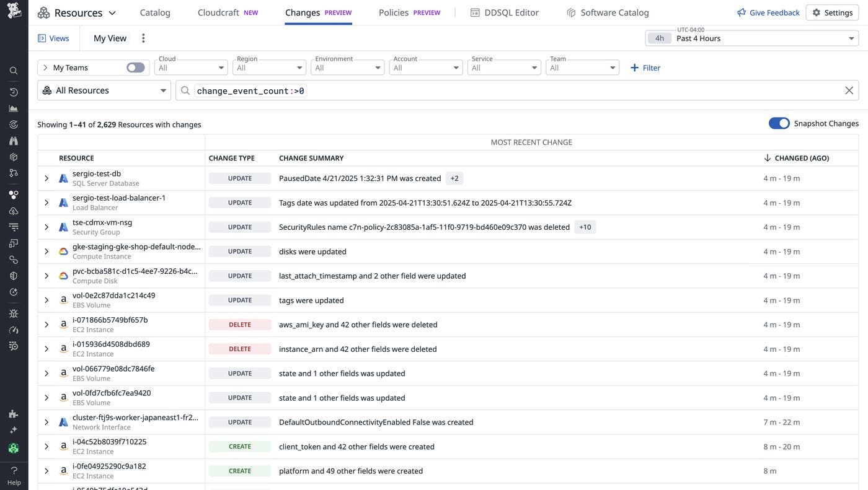868x490 pixels.
Task: Click the Filter button to add a filter
Action: pyautogui.click(x=645, y=68)
